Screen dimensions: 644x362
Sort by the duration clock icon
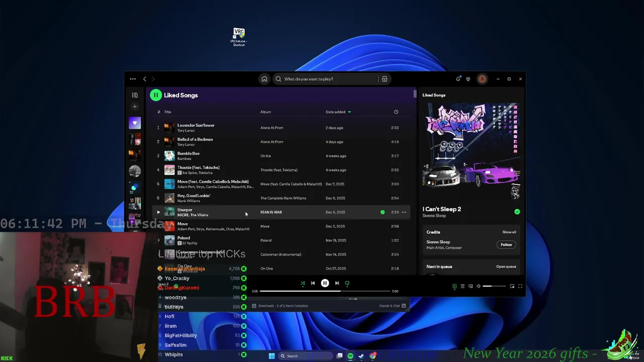coord(396,112)
